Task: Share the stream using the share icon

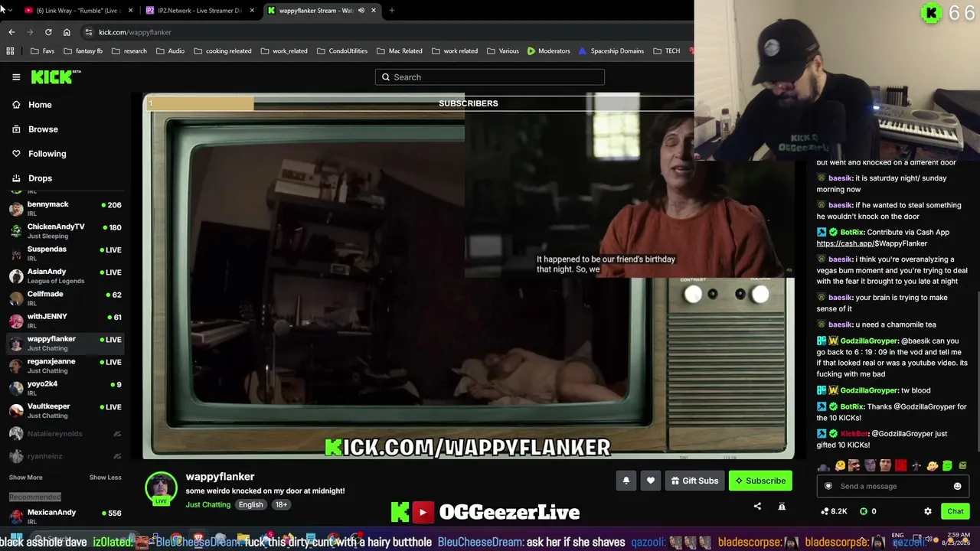Action: point(757,506)
